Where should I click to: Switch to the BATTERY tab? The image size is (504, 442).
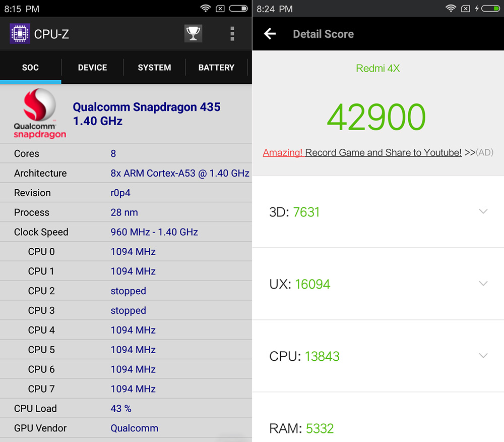[216, 68]
